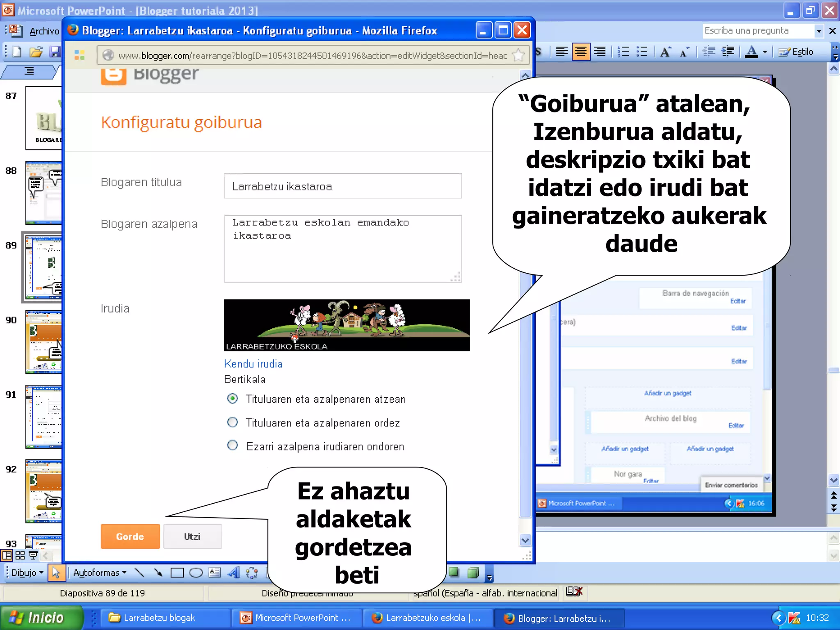
Task: Select the arrow pointer tool in drawing toolbar
Action: point(57,573)
